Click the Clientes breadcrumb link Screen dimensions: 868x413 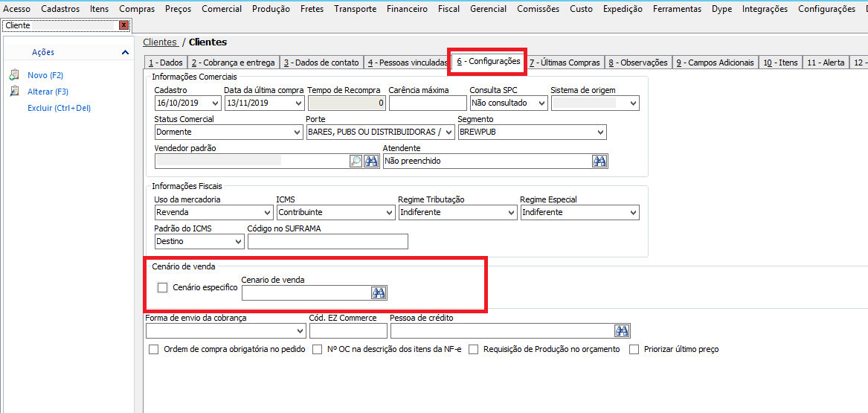tap(161, 42)
